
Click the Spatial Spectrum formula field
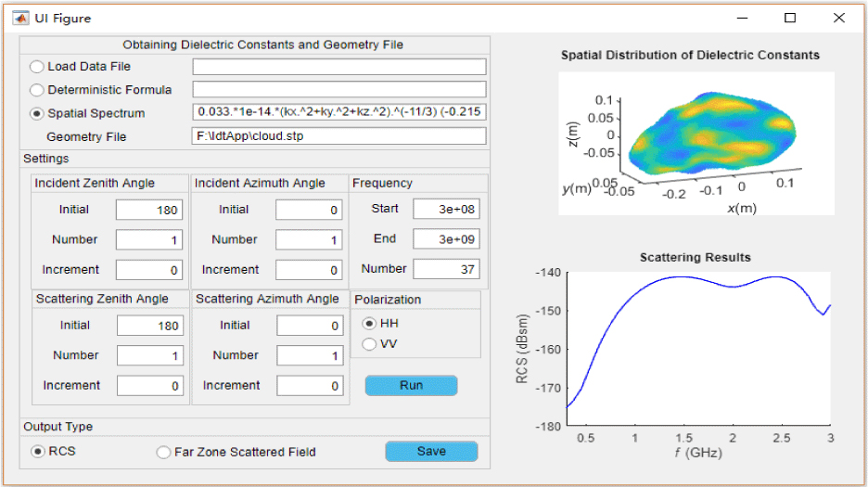[338, 113]
